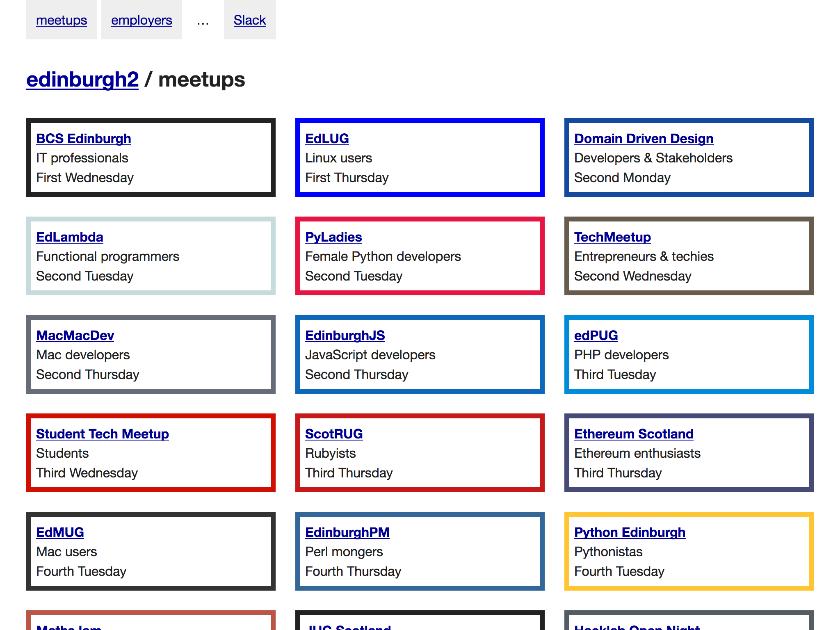Image resolution: width=840 pixels, height=630 pixels.
Task: Open the EdMUG meetup link
Action: coord(60,532)
